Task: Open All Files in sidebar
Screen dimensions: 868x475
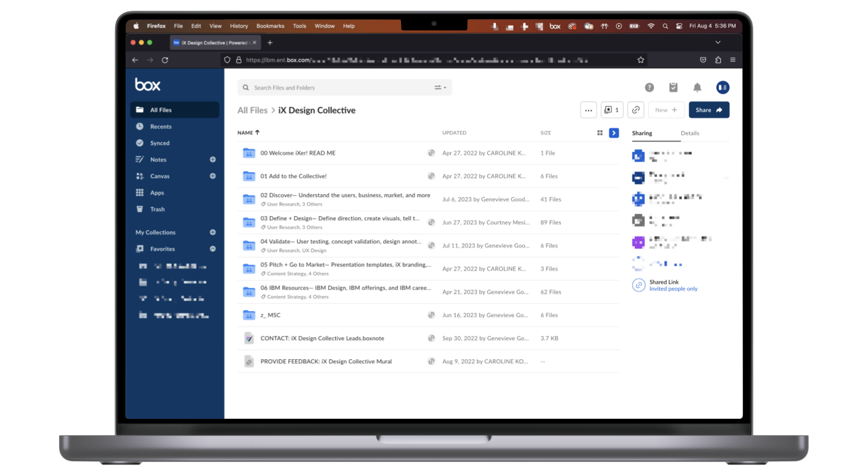Action: (x=175, y=109)
